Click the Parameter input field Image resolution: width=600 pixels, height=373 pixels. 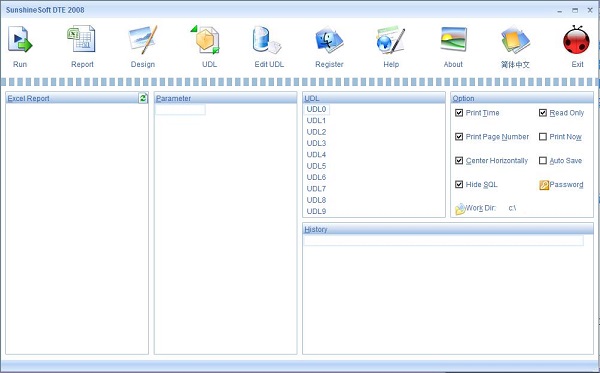tap(180, 110)
